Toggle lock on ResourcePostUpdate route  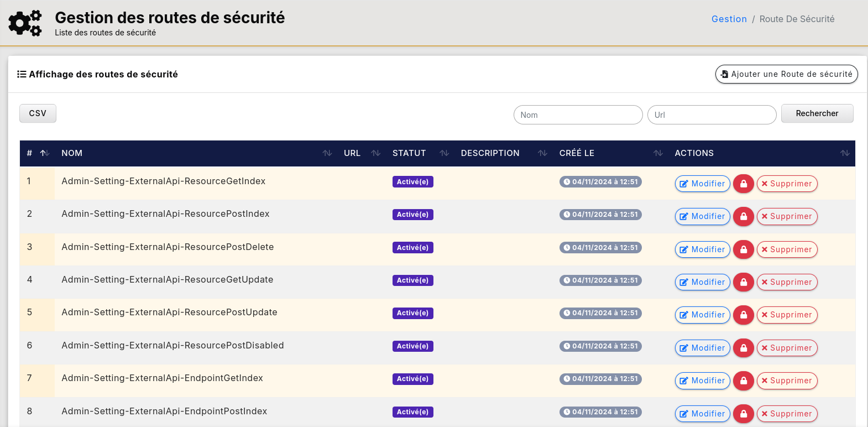click(x=743, y=315)
